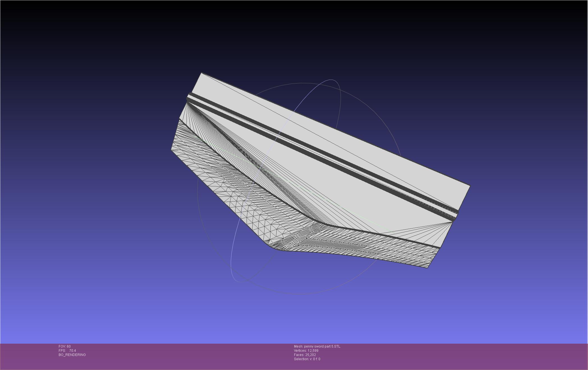The height and width of the screenshot is (370, 588).
Task: Click the Selection: v: 0 f: 0 text
Action: click(307, 359)
